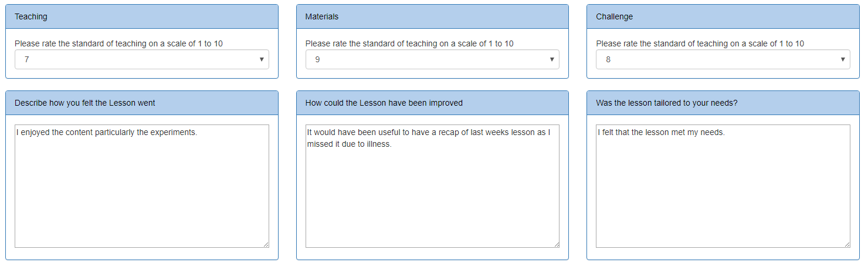
Task: Click the resize grip of improvement textarea
Action: pos(556,244)
